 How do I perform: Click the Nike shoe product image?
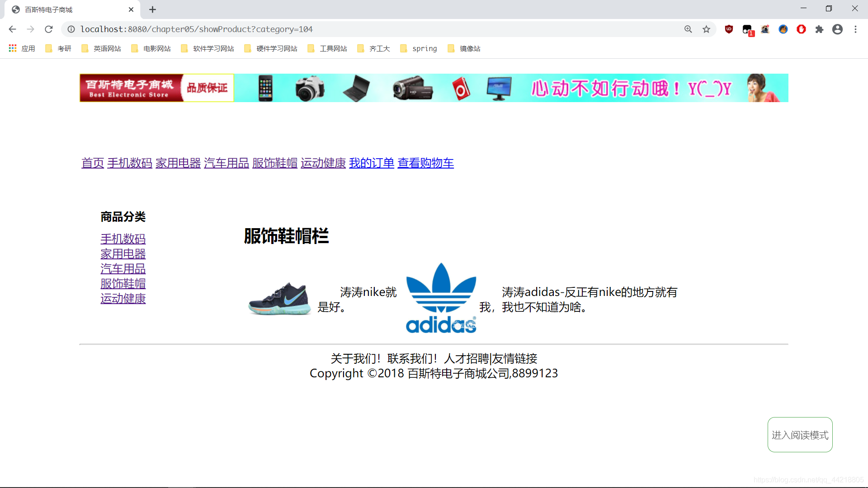[280, 298]
